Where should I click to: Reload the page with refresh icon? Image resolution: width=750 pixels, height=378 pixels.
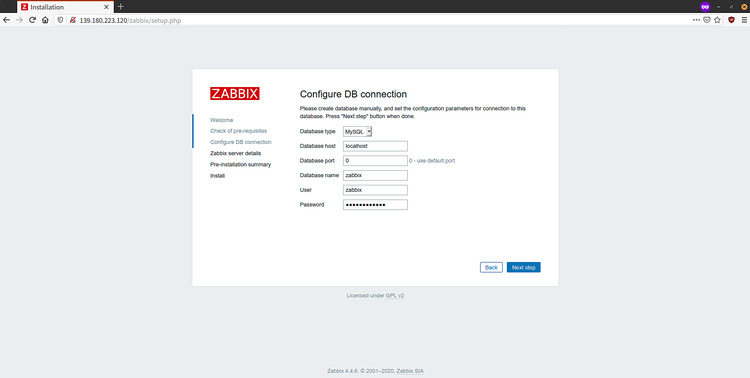[x=33, y=20]
